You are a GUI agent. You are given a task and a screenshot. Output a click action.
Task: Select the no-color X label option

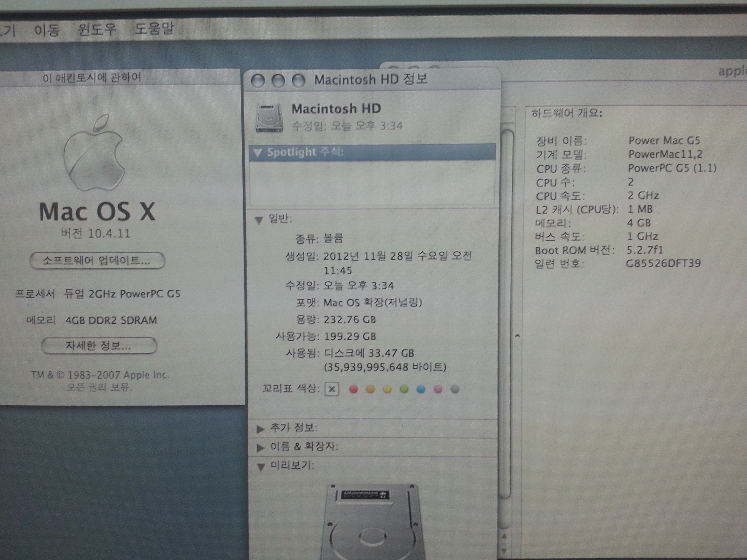332,389
